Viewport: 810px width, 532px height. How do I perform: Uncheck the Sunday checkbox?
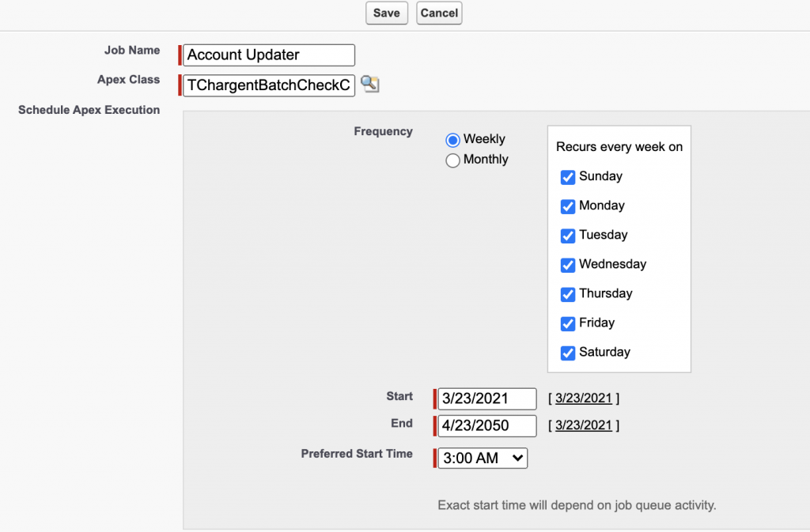click(x=568, y=177)
